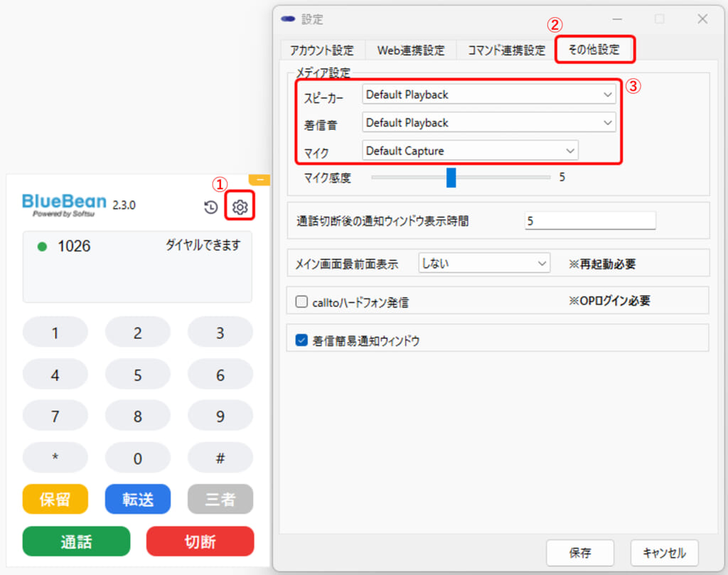Image resolution: width=728 pixels, height=575 pixels.
Task: Open the 着信音 device dropdown
Action: tap(488, 123)
